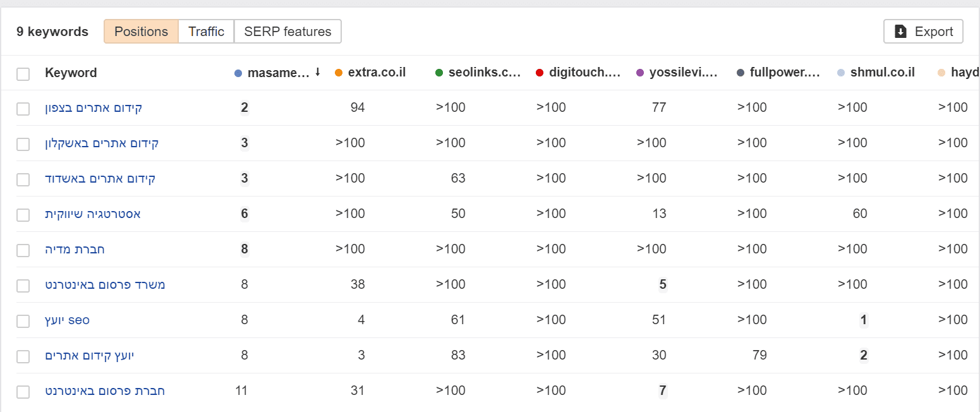Click the purple dot next to yossilevi
This screenshot has height=412, width=980.
click(640, 73)
